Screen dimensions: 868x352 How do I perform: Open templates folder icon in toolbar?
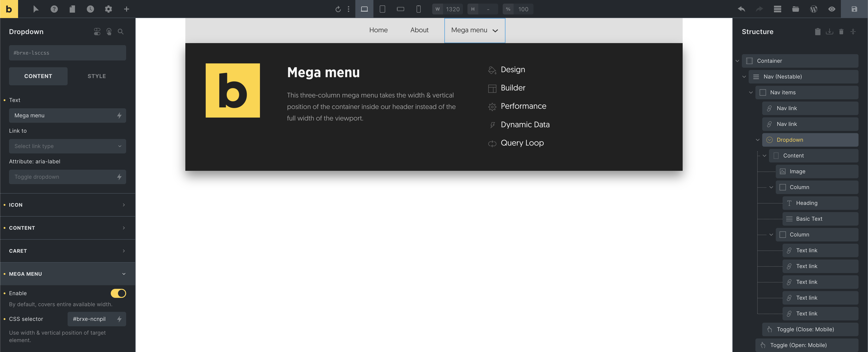coord(795,9)
